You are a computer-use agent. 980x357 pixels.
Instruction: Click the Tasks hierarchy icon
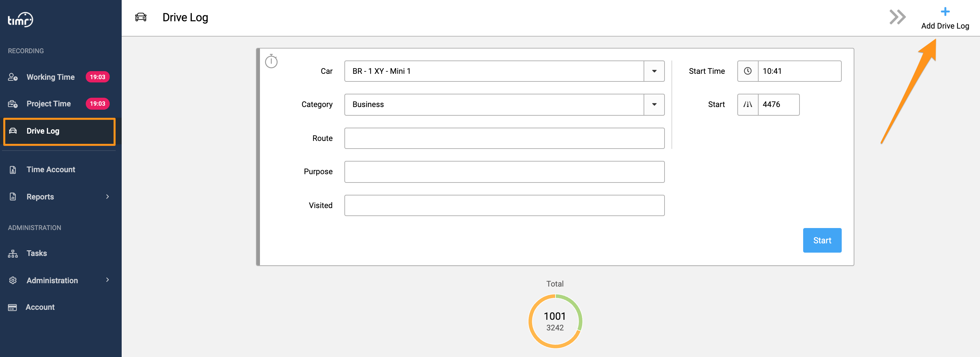[x=13, y=254]
